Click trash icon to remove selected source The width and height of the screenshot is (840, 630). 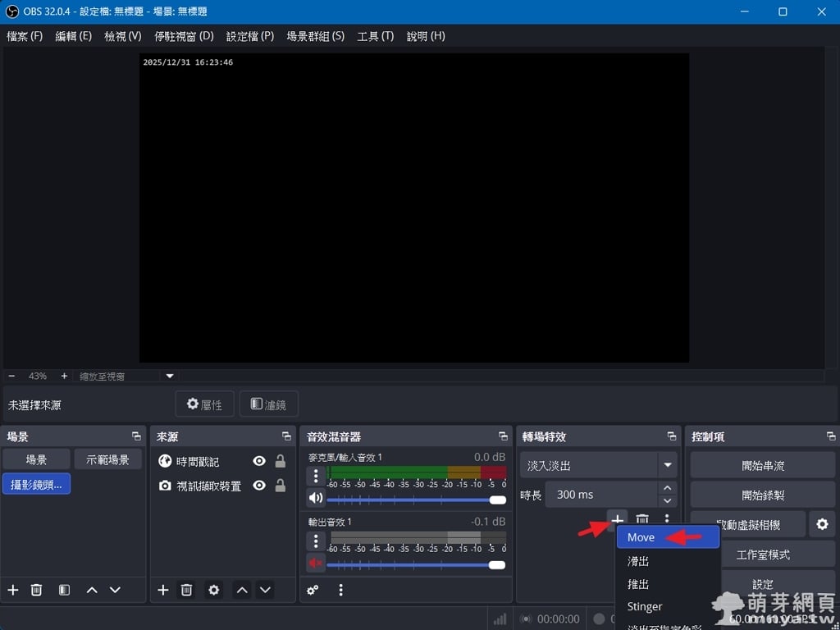click(x=186, y=590)
